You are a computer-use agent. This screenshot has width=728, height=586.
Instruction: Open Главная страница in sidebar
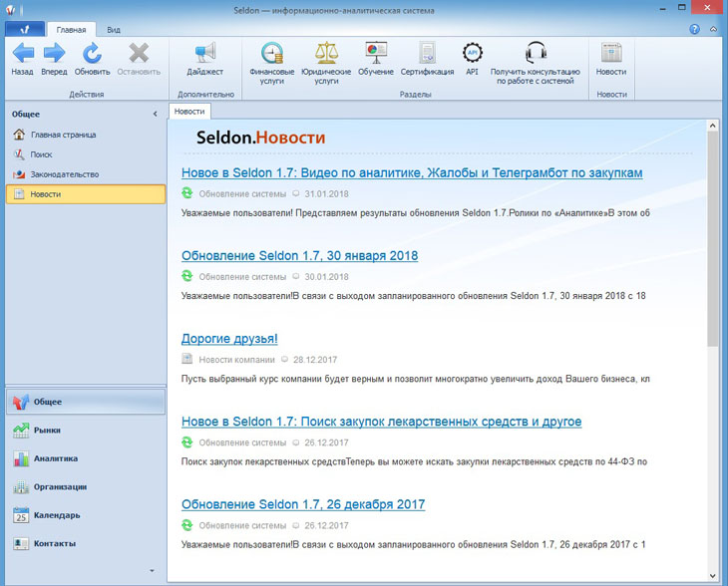point(86,135)
